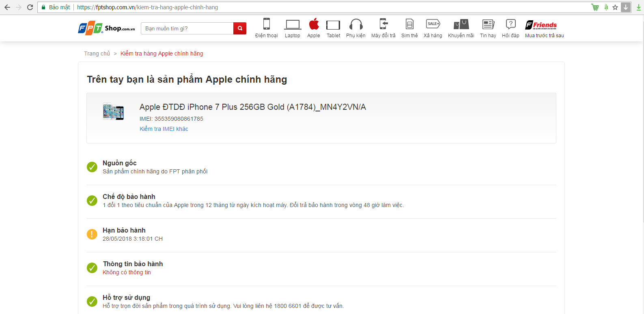
Task: Click the green 'à' extension icon
Action: tap(606, 7)
